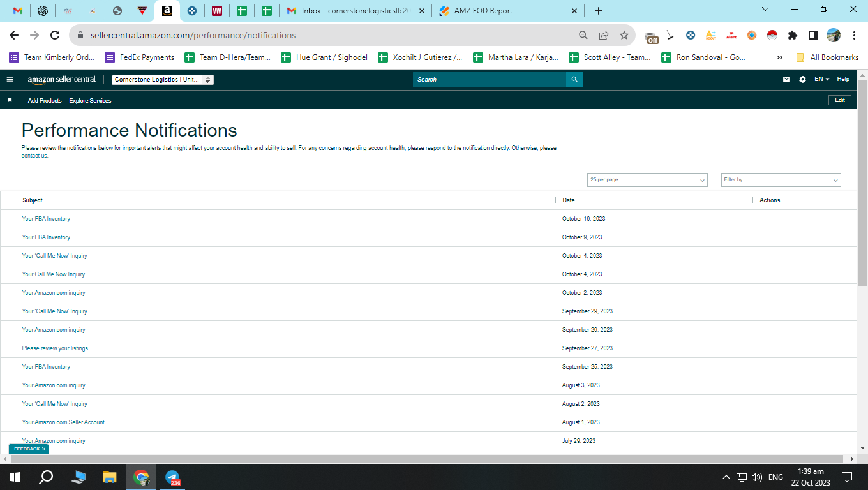Go back to the previous page
Image resolution: width=868 pixels, height=490 pixels.
[14, 35]
